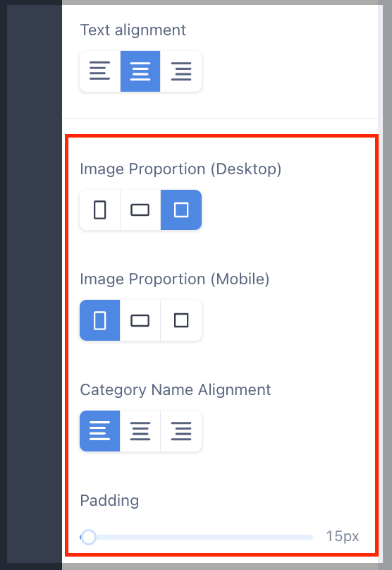Viewport: 392px width, 570px height.
Task: Set Text alignment to left
Action: coord(100,71)
